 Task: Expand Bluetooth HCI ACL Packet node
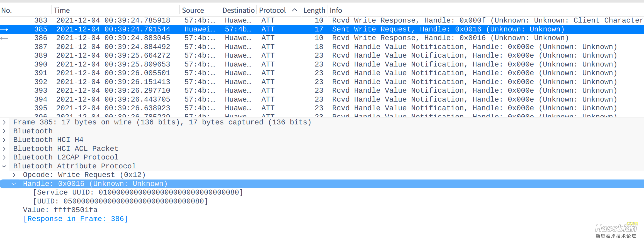(4, 149)
